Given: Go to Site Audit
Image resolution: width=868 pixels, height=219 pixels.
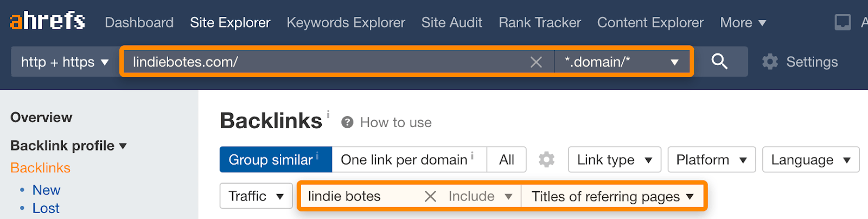Looking at the screenshot, I should [451, 22].
